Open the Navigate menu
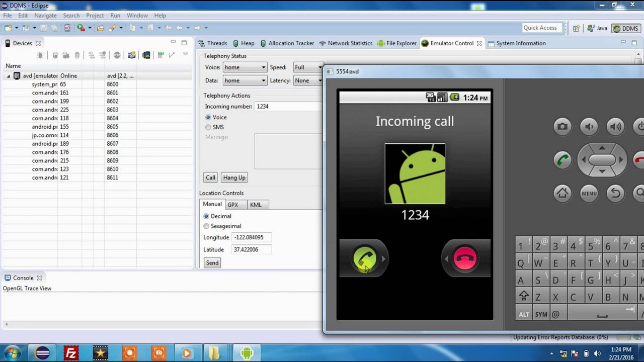 pos(45,16)
